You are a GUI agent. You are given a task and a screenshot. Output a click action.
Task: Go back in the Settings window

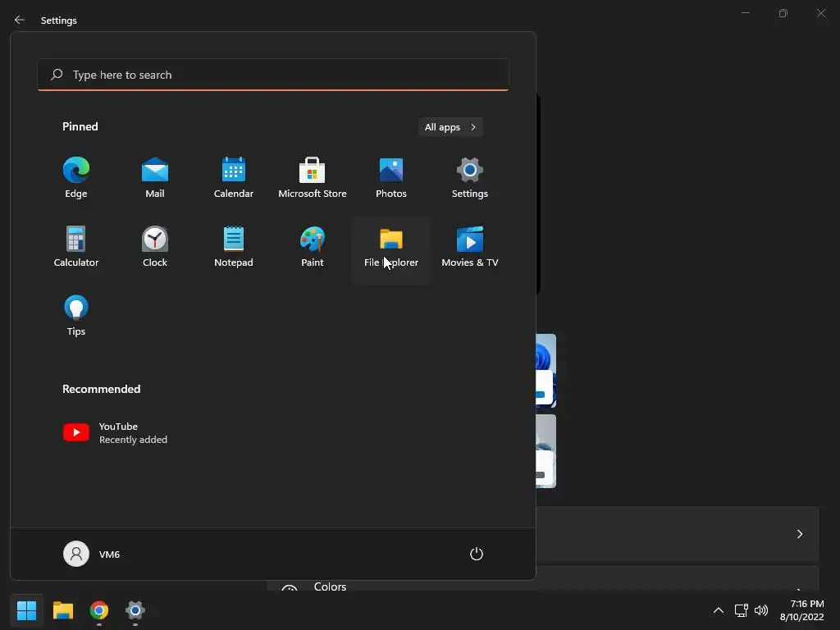20,20
